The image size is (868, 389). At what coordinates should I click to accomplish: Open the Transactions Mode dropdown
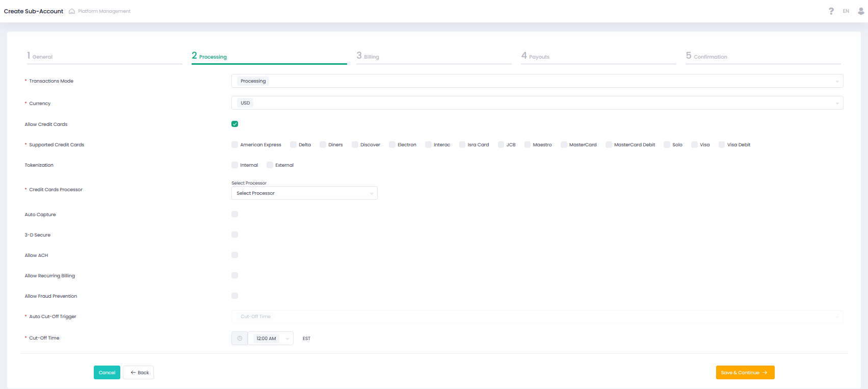click(x=537, y=81)
